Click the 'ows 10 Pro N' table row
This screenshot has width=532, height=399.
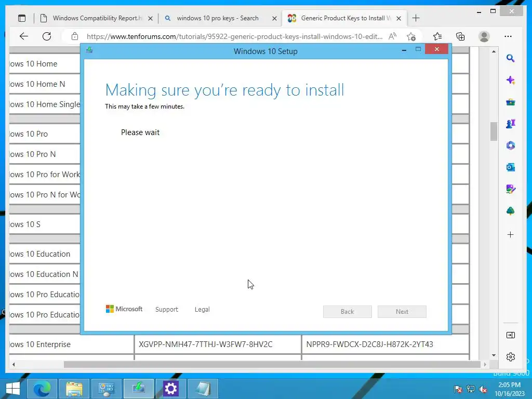click(45, 154)
